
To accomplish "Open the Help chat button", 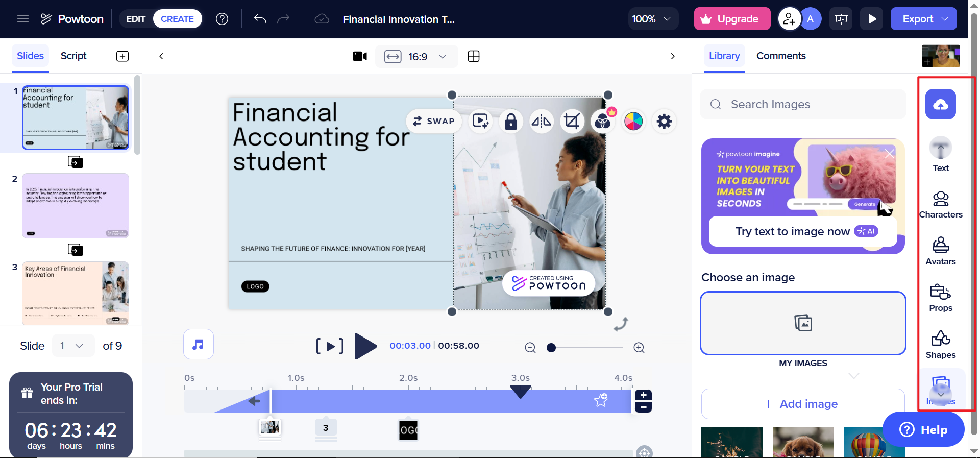I will (923, 429).
